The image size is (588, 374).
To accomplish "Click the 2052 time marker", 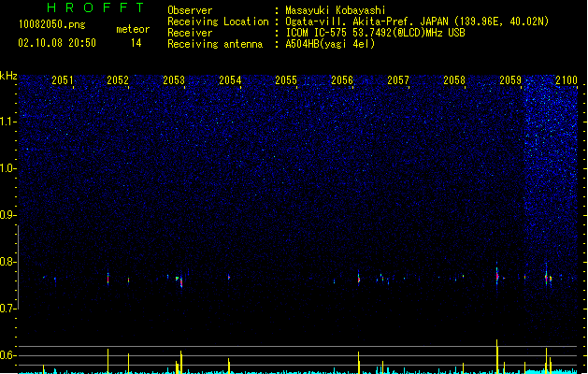I will [118, 80].
